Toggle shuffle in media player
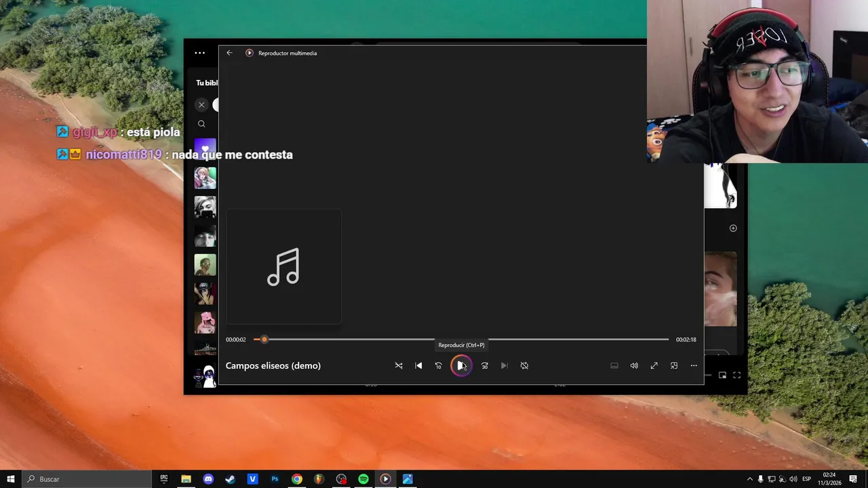 399,365
